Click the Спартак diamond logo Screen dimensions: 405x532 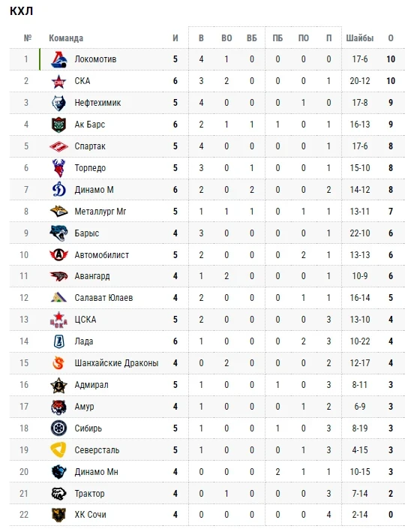point(58,146)
